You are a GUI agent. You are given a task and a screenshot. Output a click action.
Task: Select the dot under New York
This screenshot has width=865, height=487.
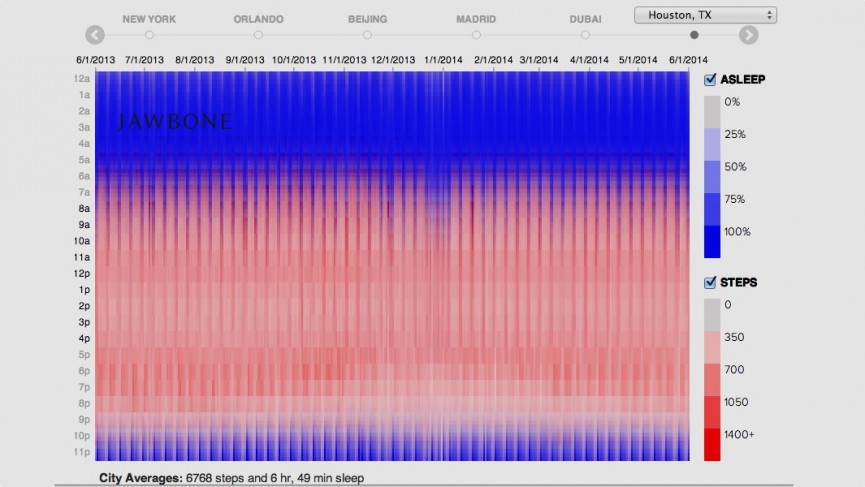tap(149, 35)
